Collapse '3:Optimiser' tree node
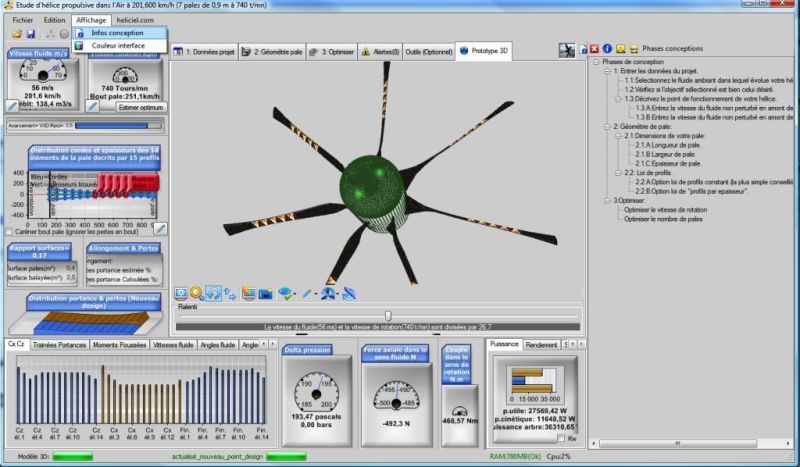The width and height of the screenshot is (800, 467). pyautogui.click(x=607, y=201)
